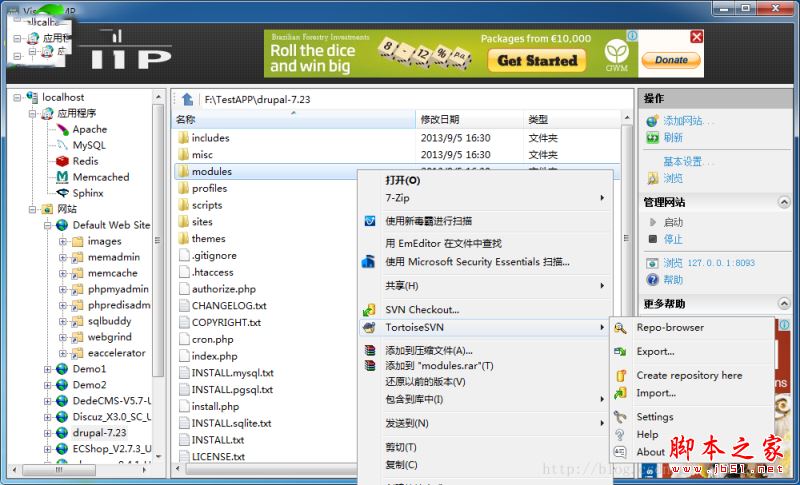The width and height of the screenshot is (800, 485).
Task: Click the SVN Checkout icon
Action: pos(369,310)
